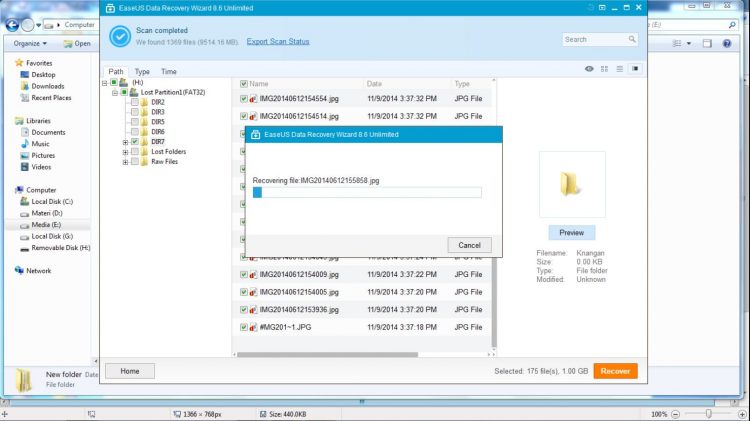The height and width of the screenshot is (421, 750).
Task: Click the Open button in Explorer toolbar
Action: pyautogui.click(x=77, y=44)
